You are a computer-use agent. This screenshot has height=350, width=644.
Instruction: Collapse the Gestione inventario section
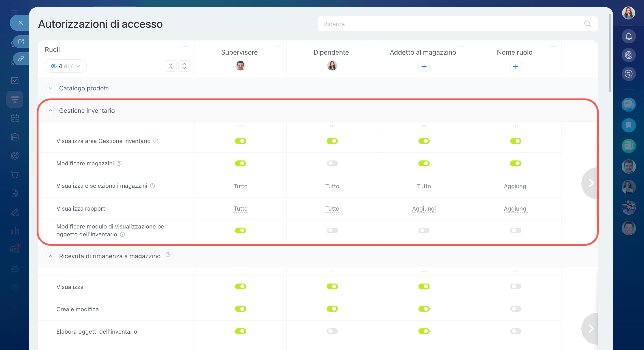(51, 111)
